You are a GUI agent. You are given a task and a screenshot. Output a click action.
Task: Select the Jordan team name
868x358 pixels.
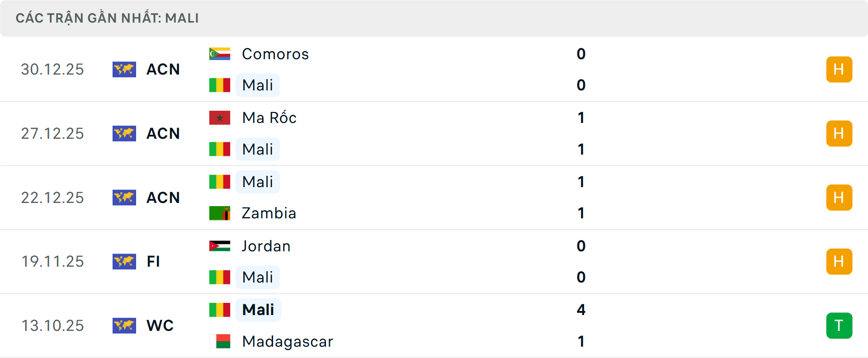point(266,246)
